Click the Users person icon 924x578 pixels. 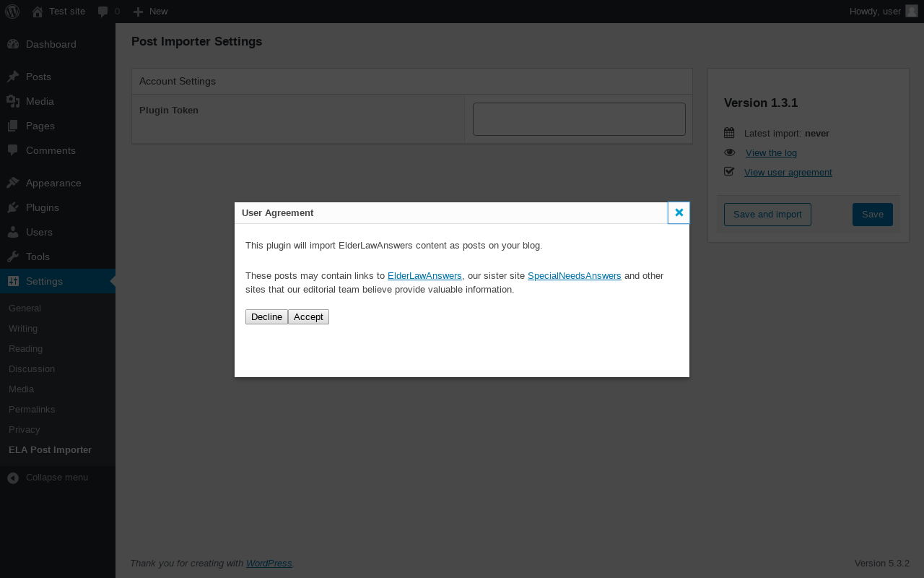tap(13, 232)
